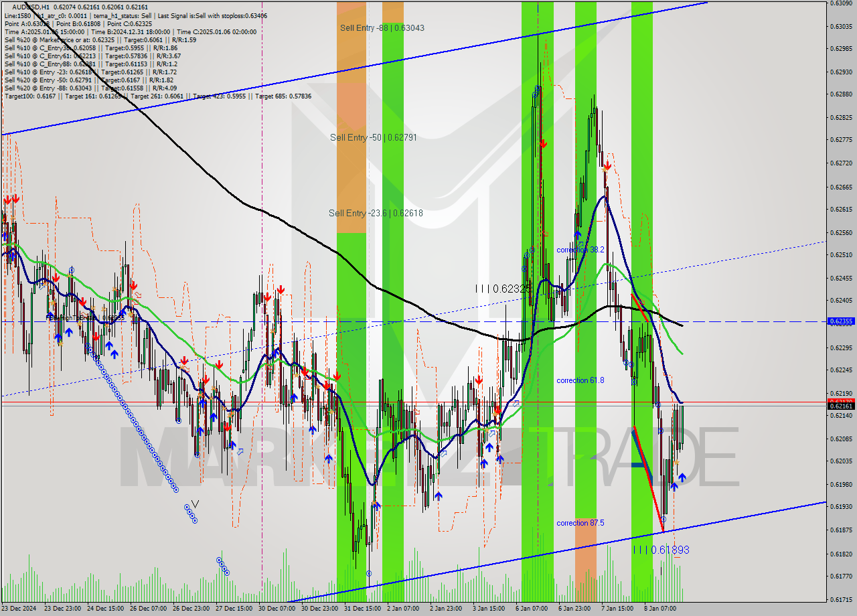Click 0.62880 on the price scale
The image size is (857, 616).
point(842,94)
